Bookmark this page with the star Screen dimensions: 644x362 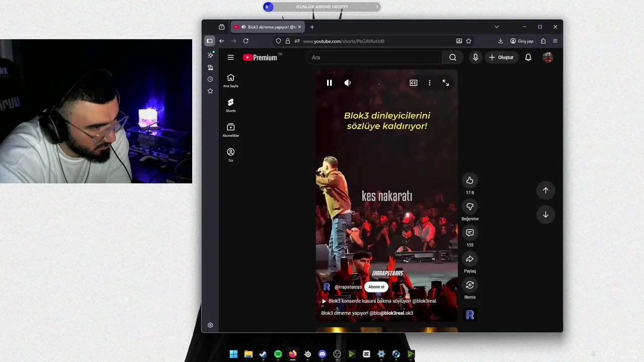pos(468,41)
